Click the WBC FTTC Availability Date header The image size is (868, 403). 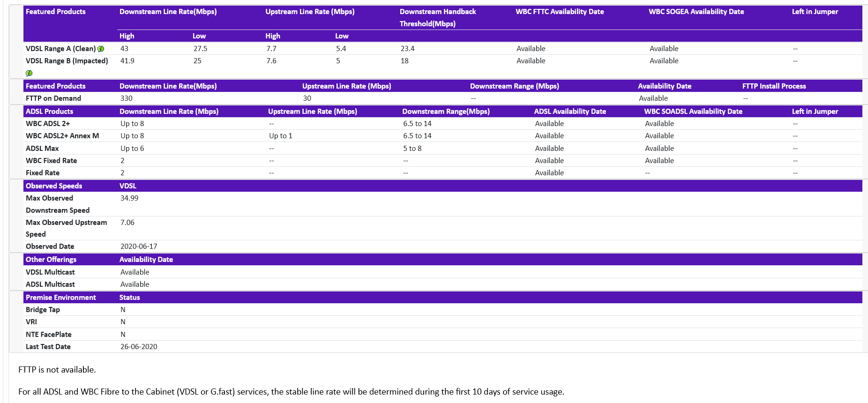point(559,12)
